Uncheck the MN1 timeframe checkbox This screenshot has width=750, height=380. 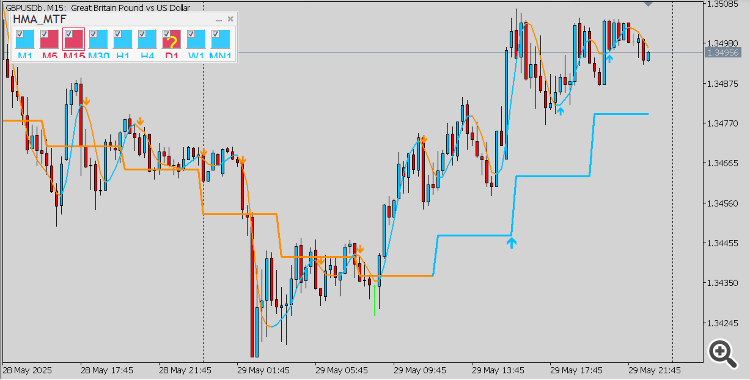click(x=216, y=34)
